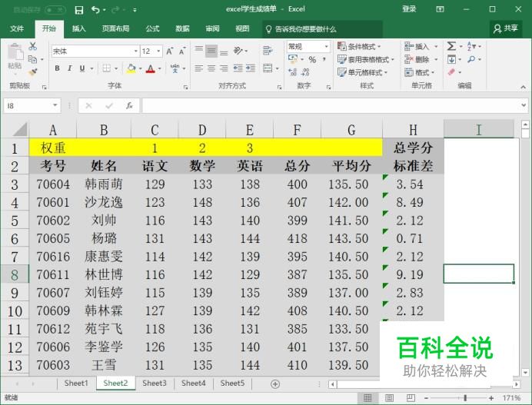Open the font name dropdown
This screenshot has height=405, width=532.
tap(136, 51)
